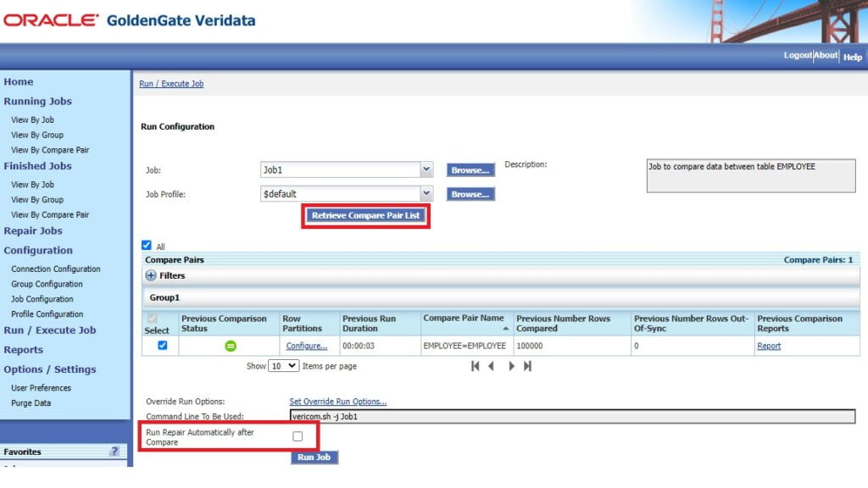868x488 pixels.
Task: Expand the Filters plus icon
Action: [151, 275]
